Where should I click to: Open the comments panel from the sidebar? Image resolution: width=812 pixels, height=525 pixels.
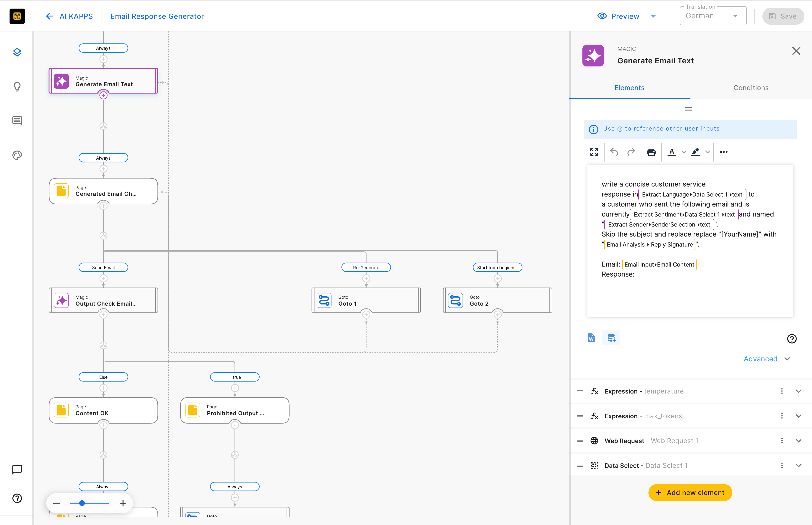coord(17,121)
